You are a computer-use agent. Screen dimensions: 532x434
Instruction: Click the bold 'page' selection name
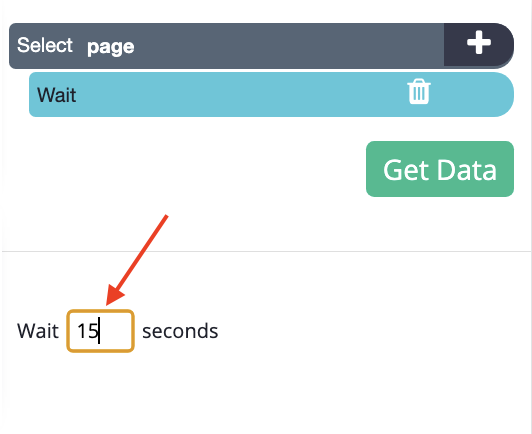(x=110, y=47)
